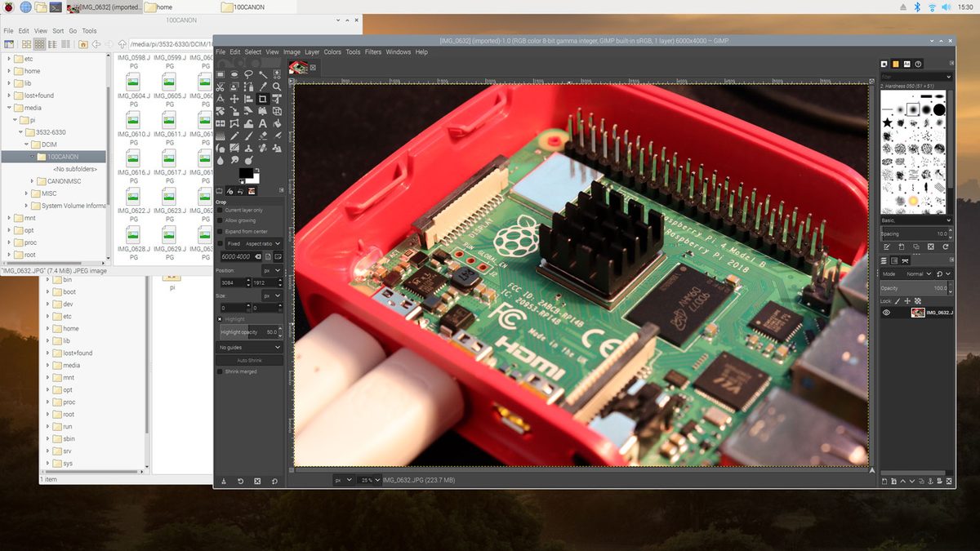Select the Pencil tool

(234, 136)
